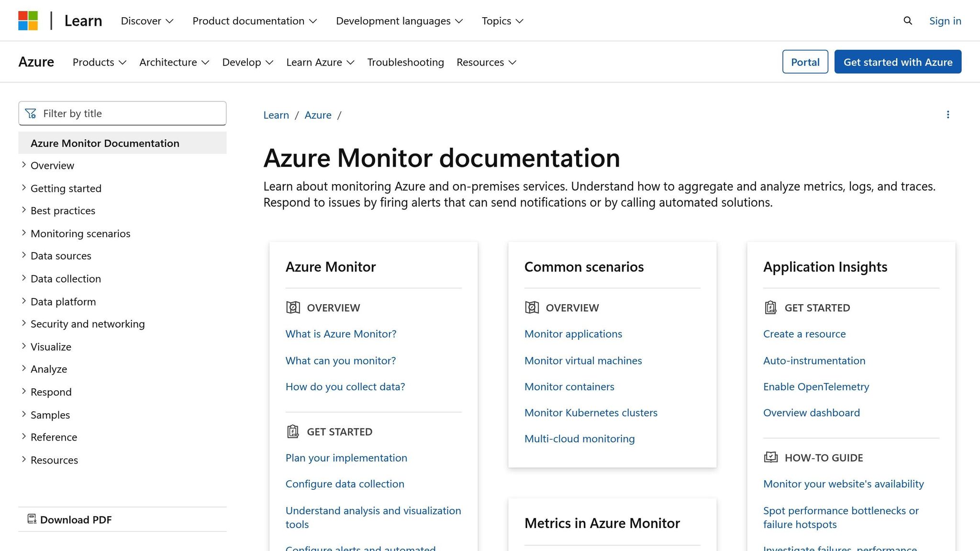This screenshot has height=551, width=980.
Task: Click the Get Started icon in Application Insights card
Action: tap(770, 308)
